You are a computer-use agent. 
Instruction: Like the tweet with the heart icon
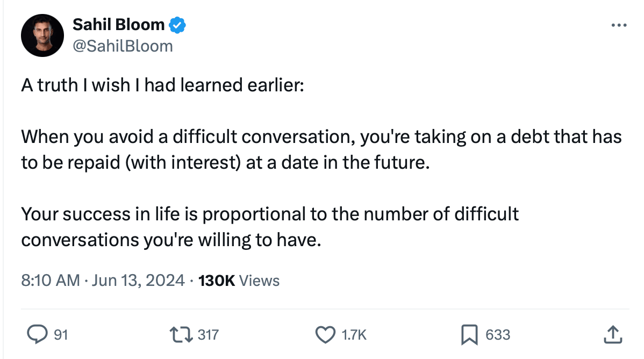click(x=325, y=335)
